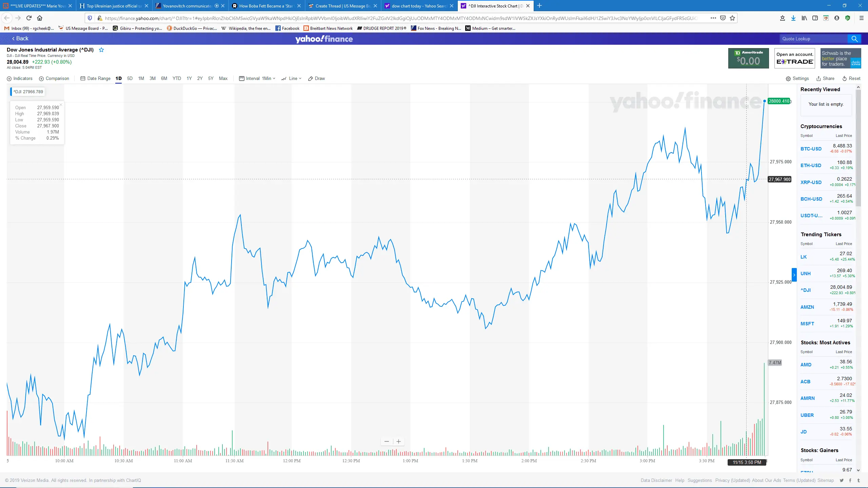Click the watchlist star next to ^DJI

click(x=101, y=50)
